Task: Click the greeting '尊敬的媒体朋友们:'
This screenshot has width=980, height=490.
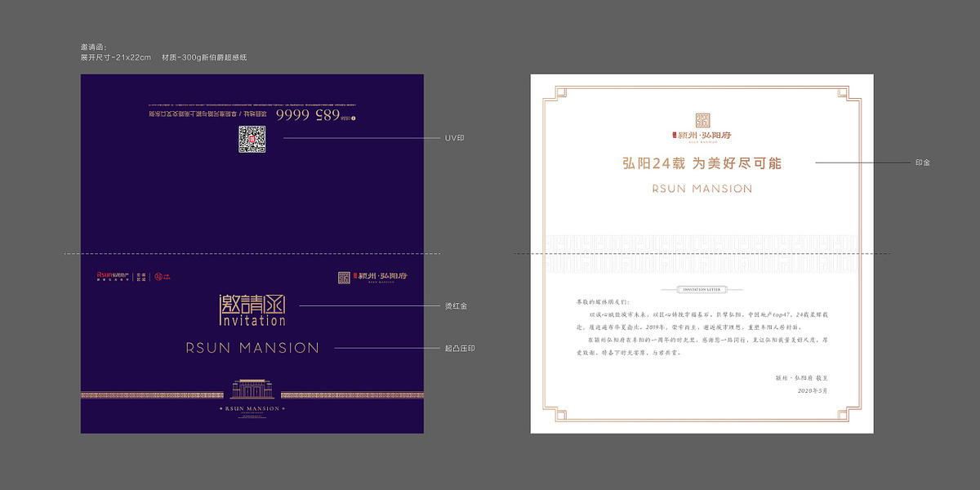Action: tap(602, 301)
